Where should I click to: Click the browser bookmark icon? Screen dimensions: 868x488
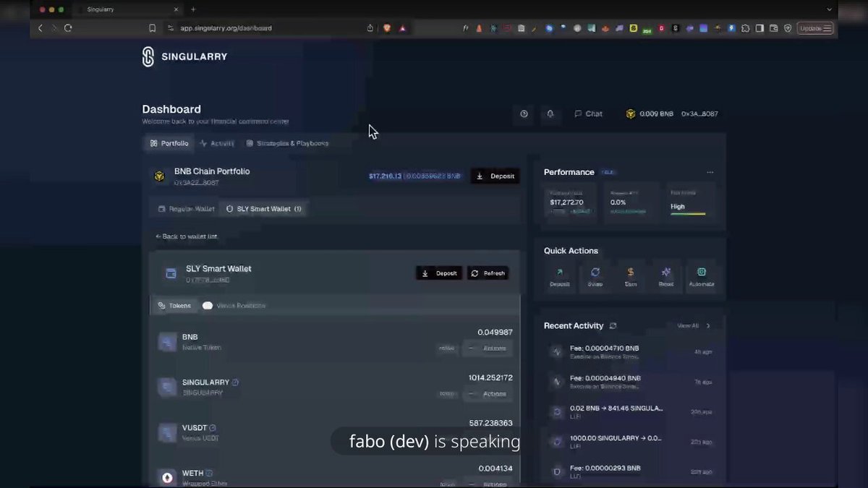(152, 28)
